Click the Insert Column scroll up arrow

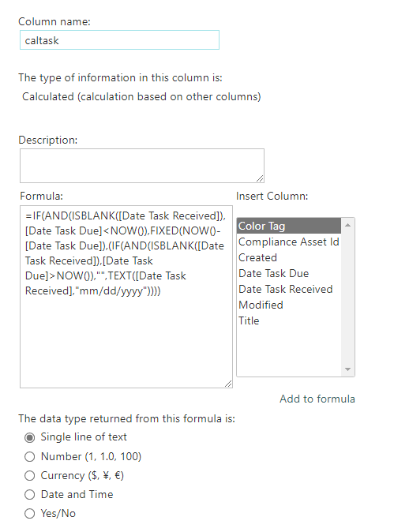[x=348, y=225]
